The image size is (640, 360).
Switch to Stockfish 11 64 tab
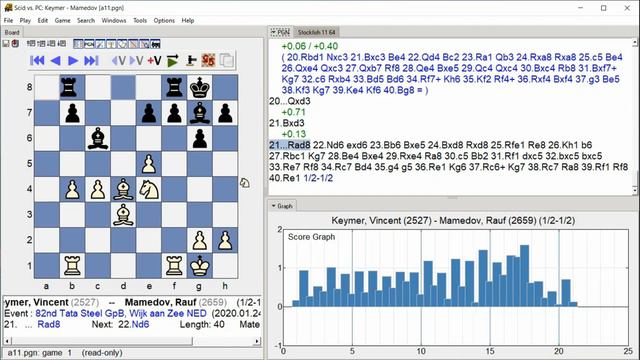tap(316, 32)
